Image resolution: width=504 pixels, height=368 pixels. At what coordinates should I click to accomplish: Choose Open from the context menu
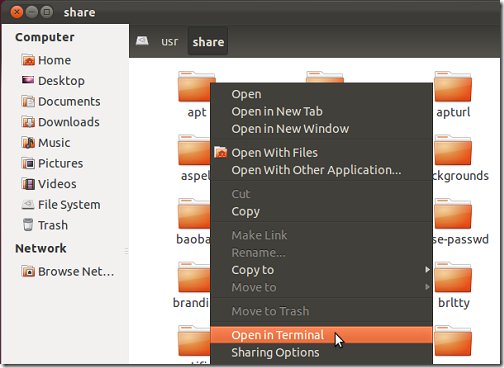[x=321, y=94]
